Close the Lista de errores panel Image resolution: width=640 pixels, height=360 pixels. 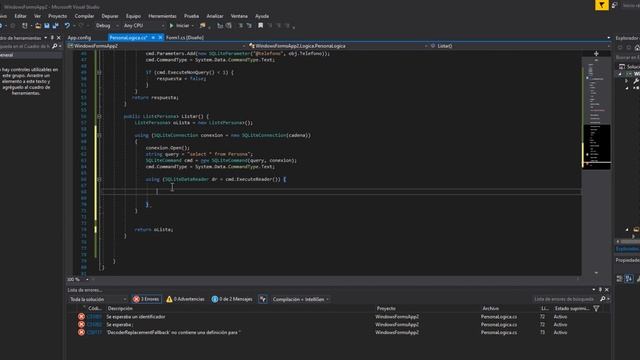(x=607, y=290)
